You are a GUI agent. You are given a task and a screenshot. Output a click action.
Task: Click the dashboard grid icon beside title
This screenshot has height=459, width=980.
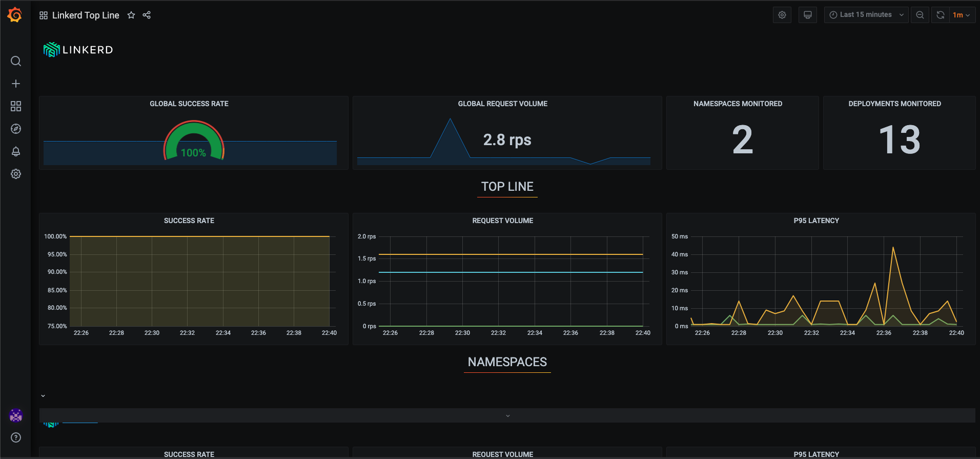point(44,15)
